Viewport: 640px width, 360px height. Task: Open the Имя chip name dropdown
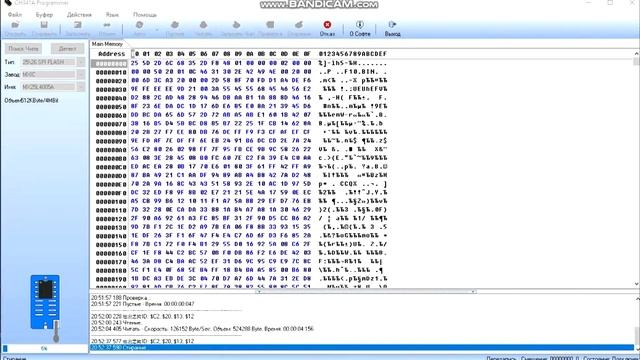(x=81, y=87)
